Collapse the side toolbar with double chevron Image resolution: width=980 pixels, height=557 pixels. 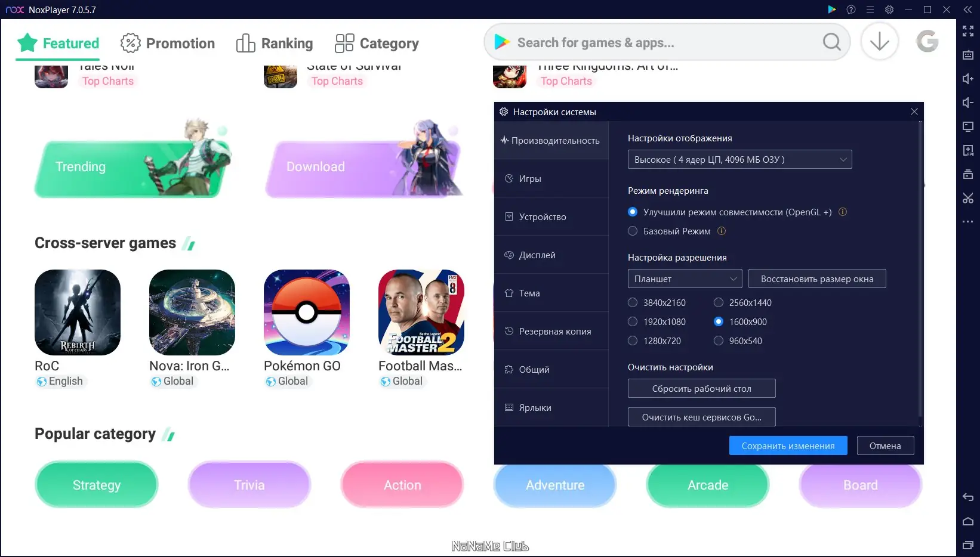coord(967,10)
